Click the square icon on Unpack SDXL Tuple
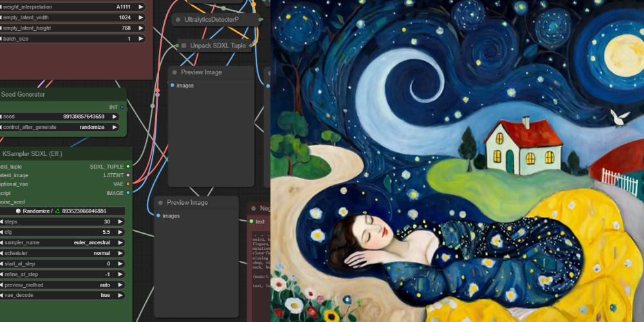 tap(184, 46)
